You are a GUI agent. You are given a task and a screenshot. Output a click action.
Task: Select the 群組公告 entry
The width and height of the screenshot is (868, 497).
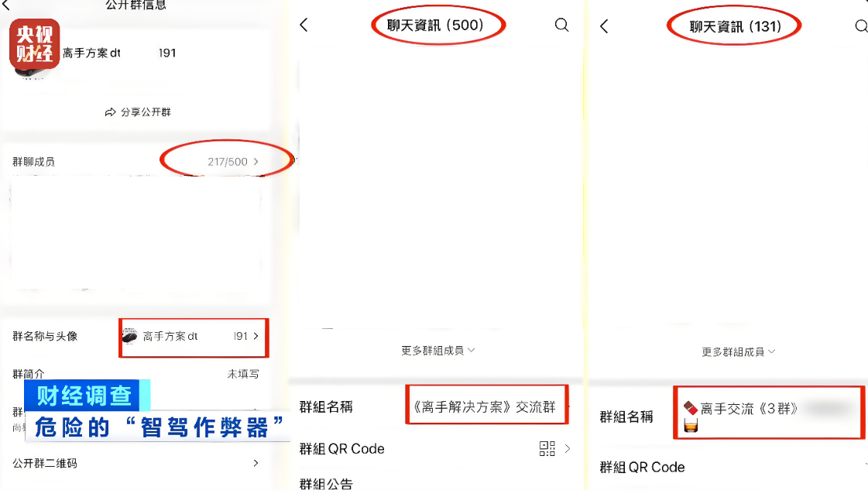326,485
